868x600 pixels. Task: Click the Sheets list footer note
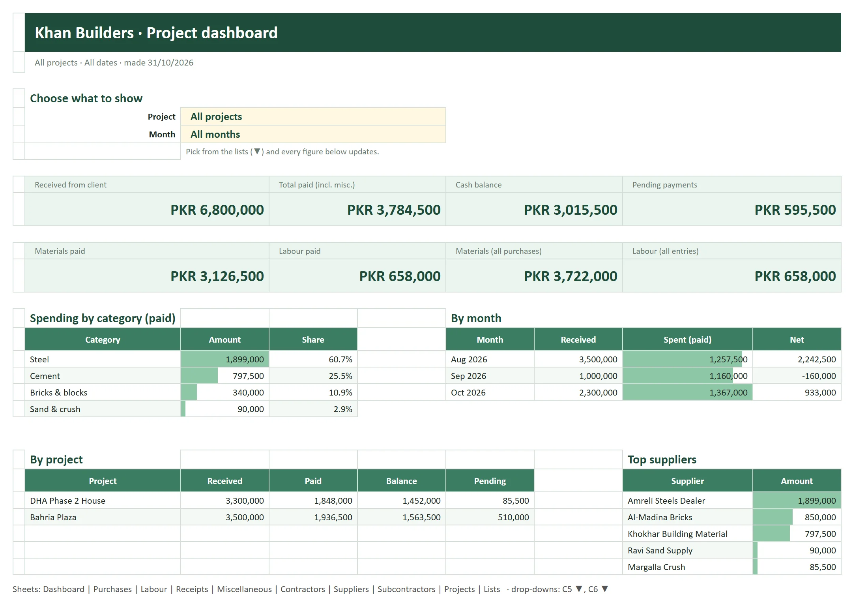point(310,589)
